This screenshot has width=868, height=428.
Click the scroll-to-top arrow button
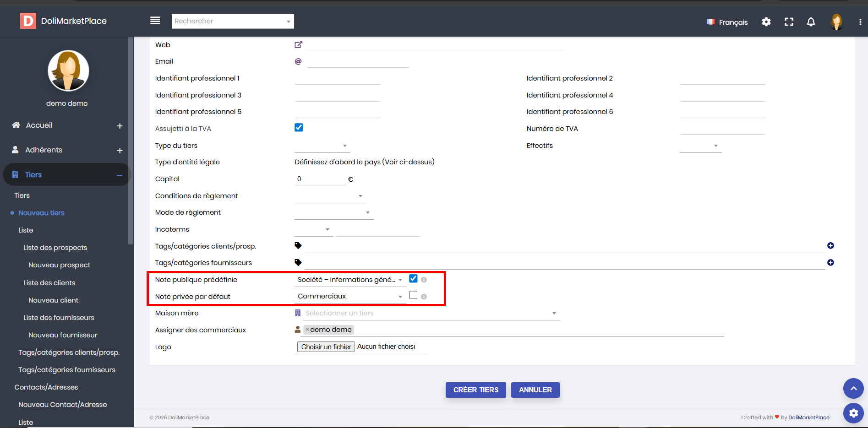pos(853,389)
